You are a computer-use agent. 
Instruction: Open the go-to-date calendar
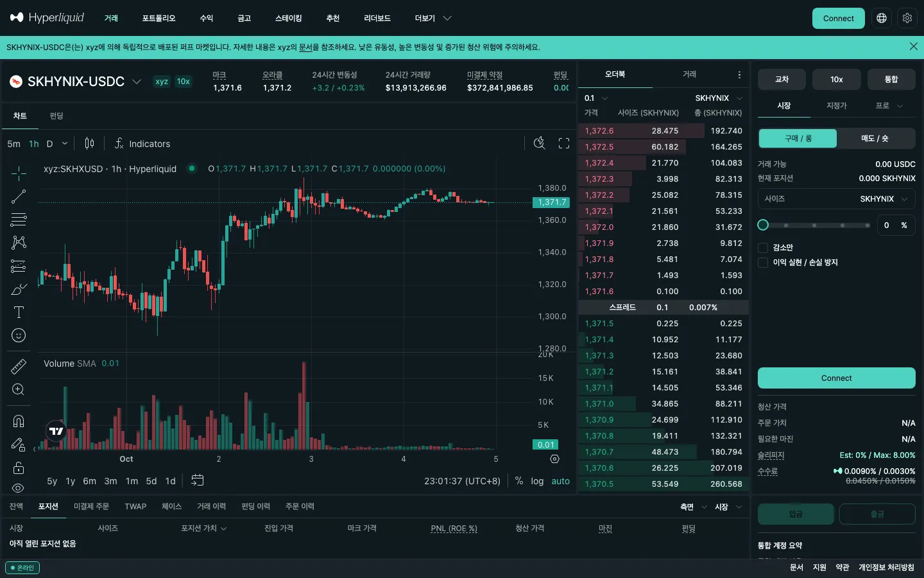197,480
